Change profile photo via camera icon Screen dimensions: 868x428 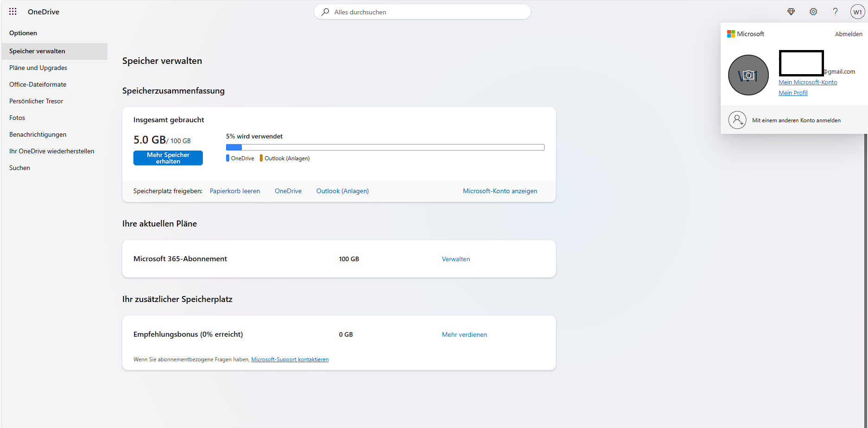pyautogui.click(x=748, y=75)
